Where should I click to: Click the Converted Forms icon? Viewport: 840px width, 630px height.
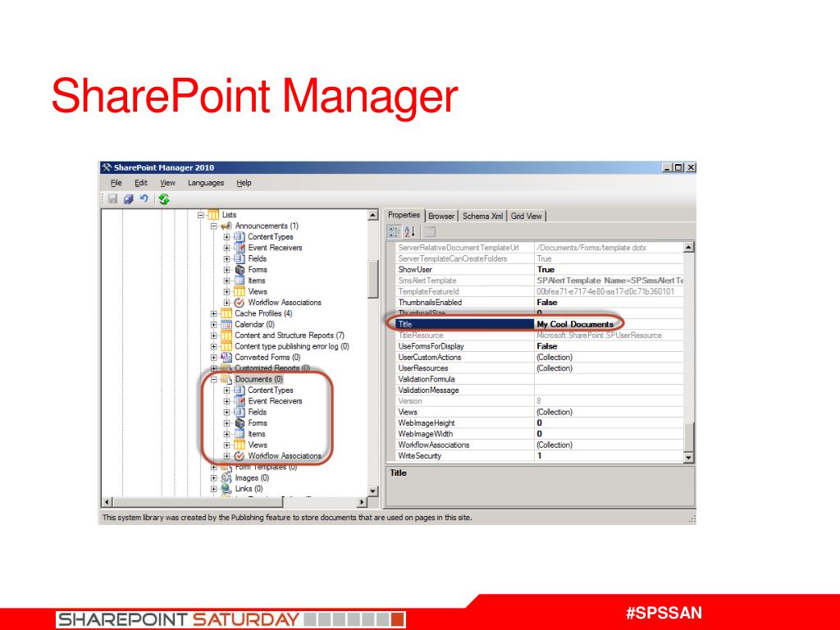(x=226, y=358)
